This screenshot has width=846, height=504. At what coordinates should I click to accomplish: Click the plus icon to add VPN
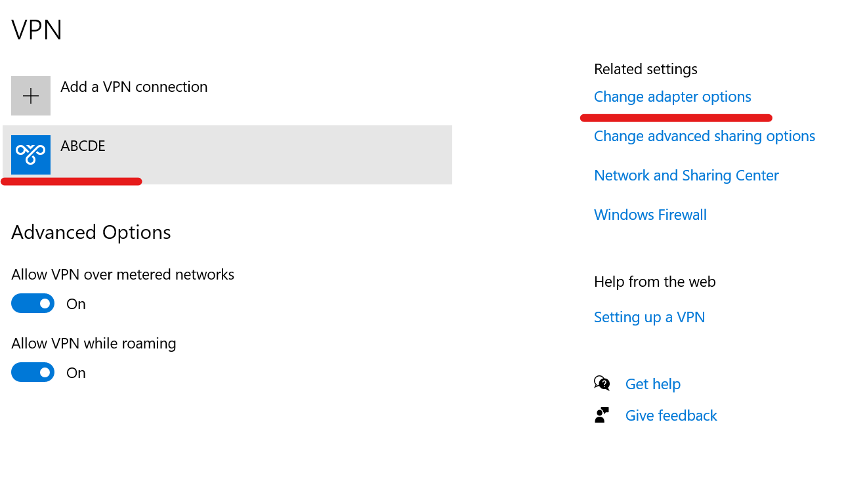point(31,96)
